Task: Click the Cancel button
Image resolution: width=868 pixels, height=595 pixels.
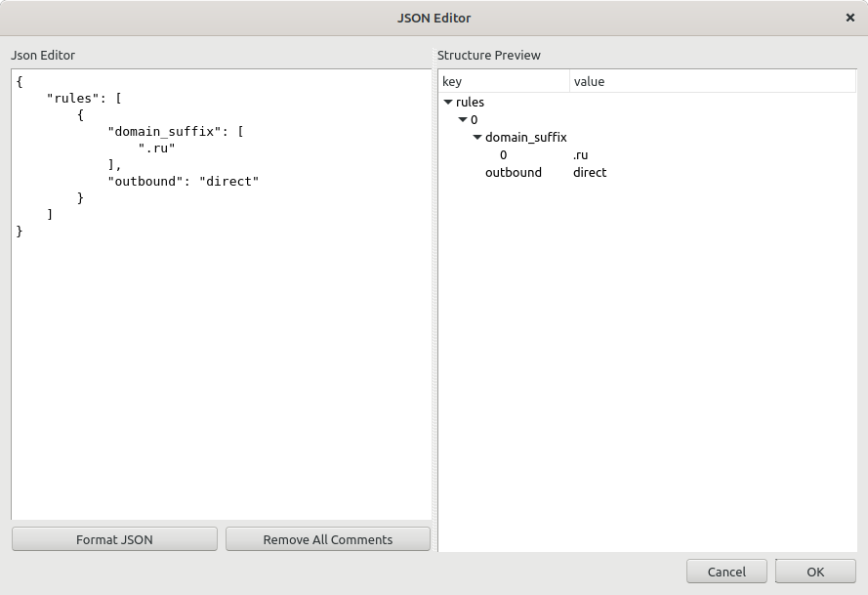Action: 726,572
